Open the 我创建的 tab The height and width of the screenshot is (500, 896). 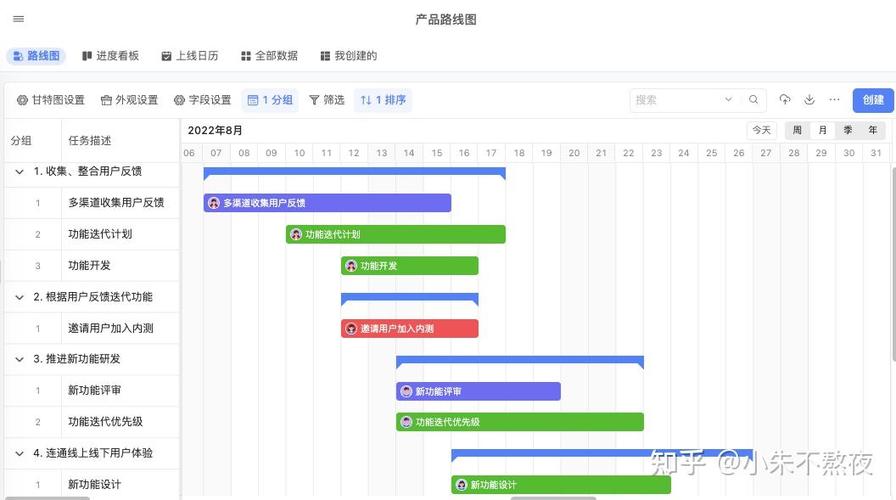click(349, 55)
